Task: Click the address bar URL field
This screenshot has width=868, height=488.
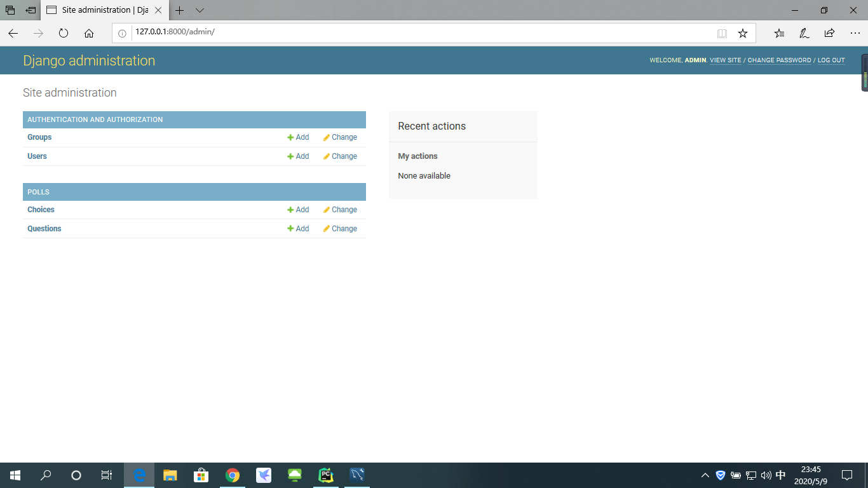Action: pos(419,32)
